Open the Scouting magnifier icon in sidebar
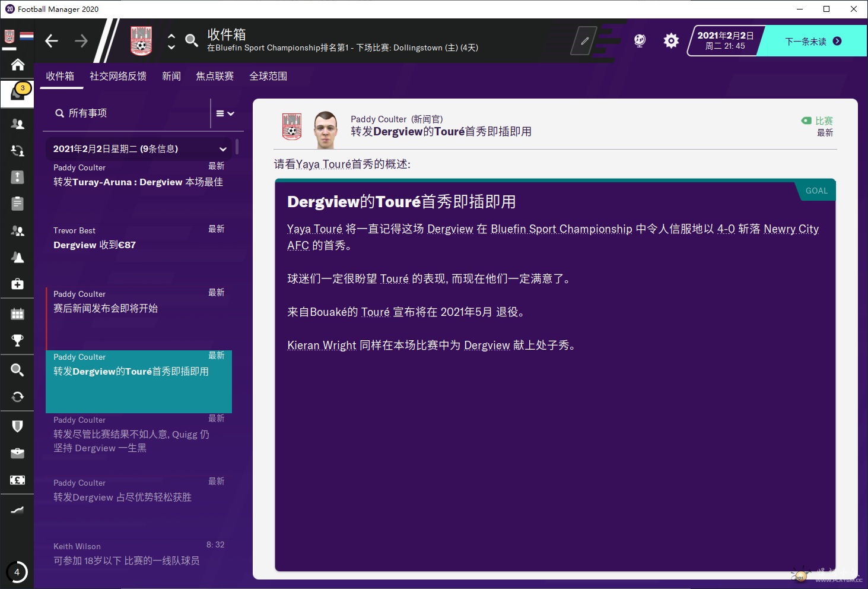The image size is (868, 589). [x=17, y=370]
